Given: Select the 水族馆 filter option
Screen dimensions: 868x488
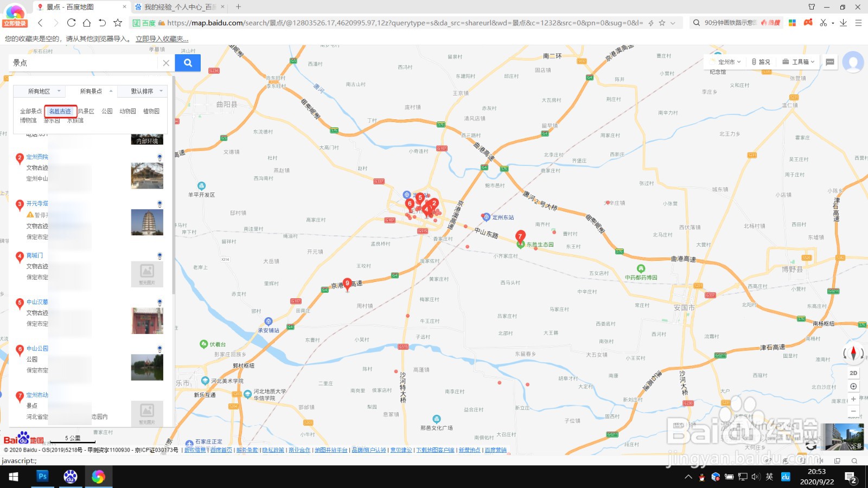Looking at the screenshot, I should coord(75,120).
